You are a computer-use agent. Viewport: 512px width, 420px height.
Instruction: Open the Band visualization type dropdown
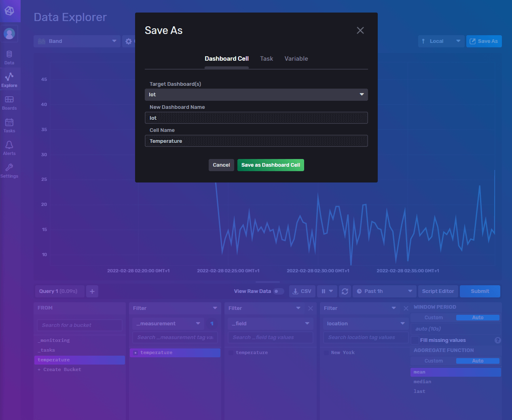tap(77, 41)
